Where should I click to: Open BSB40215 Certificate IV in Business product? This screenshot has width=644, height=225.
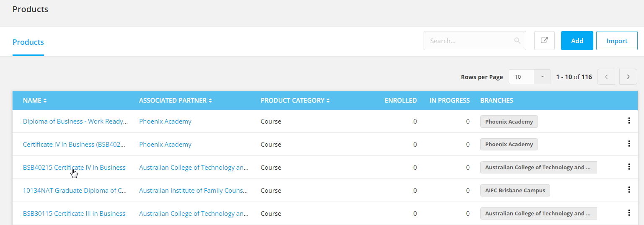(74, 168)
